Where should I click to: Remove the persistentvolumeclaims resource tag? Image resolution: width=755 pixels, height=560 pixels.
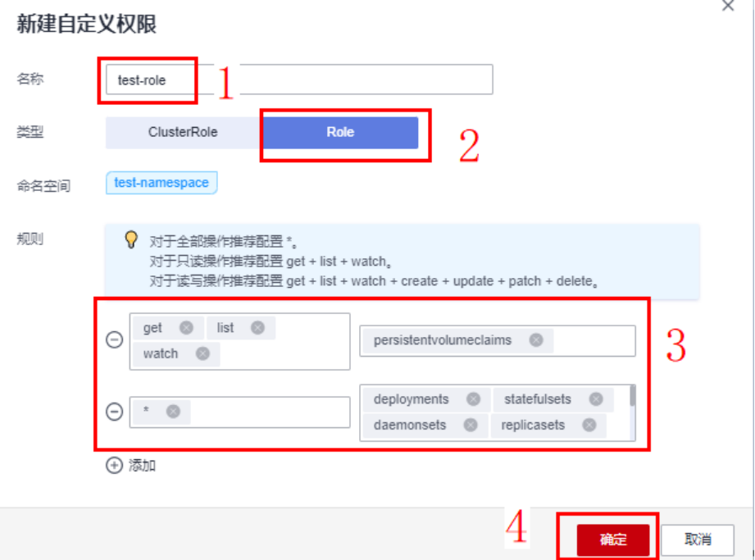pyautogui.click(x=536, y=340)
